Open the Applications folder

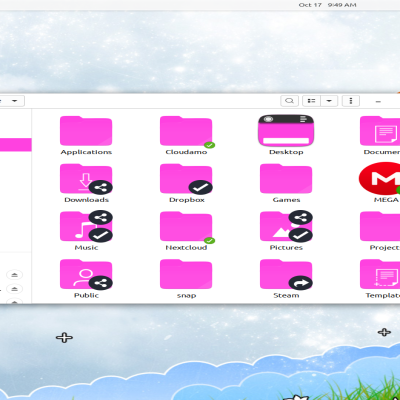pyautogui.click(x=86, y=131)
